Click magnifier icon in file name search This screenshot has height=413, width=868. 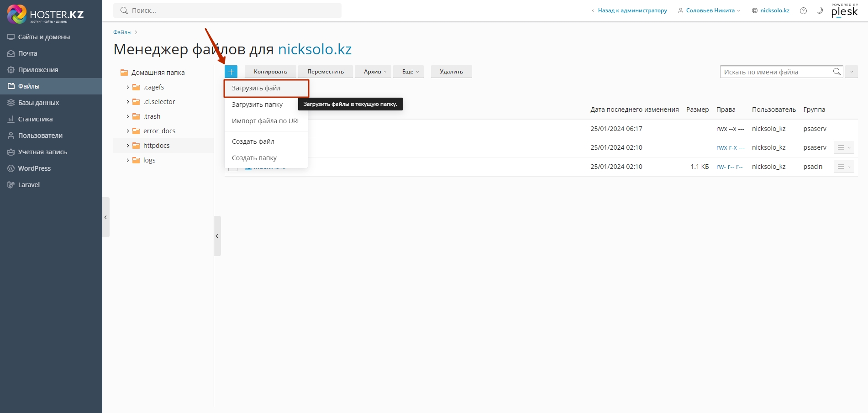[836, 72]
